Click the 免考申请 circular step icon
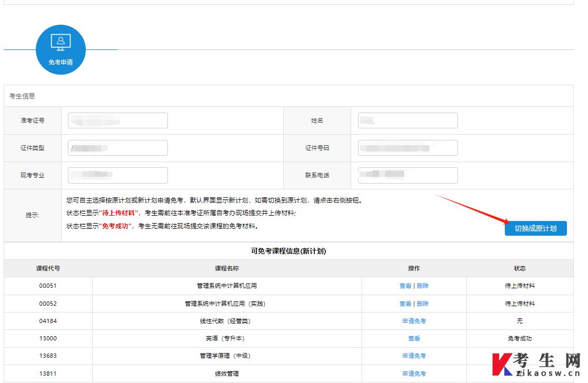Screen dimensions: 588x383 pyautogui.click(x=61, y=49)
